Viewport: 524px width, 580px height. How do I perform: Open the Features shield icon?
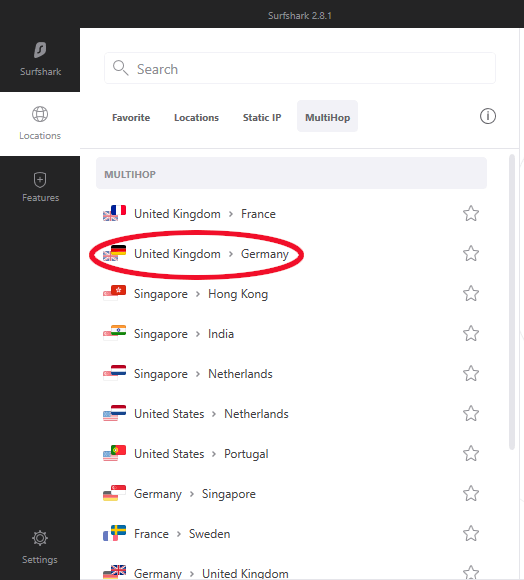(40, 180)
